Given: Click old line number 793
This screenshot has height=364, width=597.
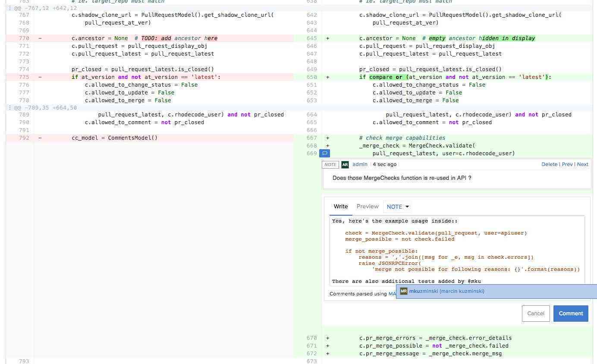Looking at the screenshot, I should pyautogui.click(x=24, y=361).
